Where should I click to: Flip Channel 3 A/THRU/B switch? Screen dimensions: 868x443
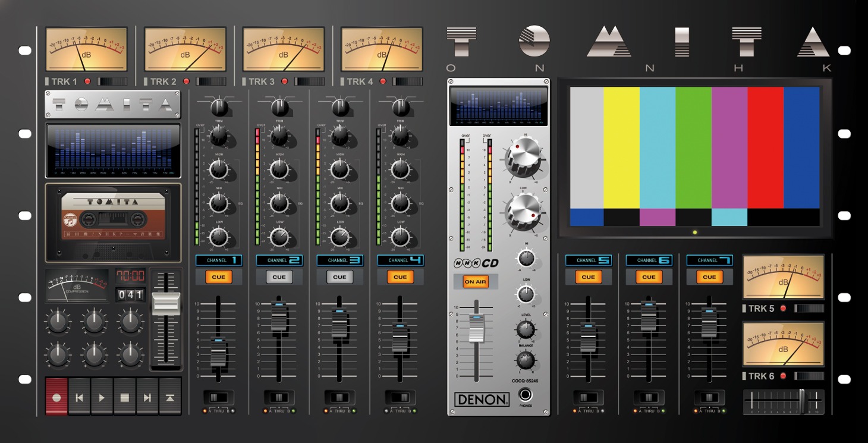point(340,398)
